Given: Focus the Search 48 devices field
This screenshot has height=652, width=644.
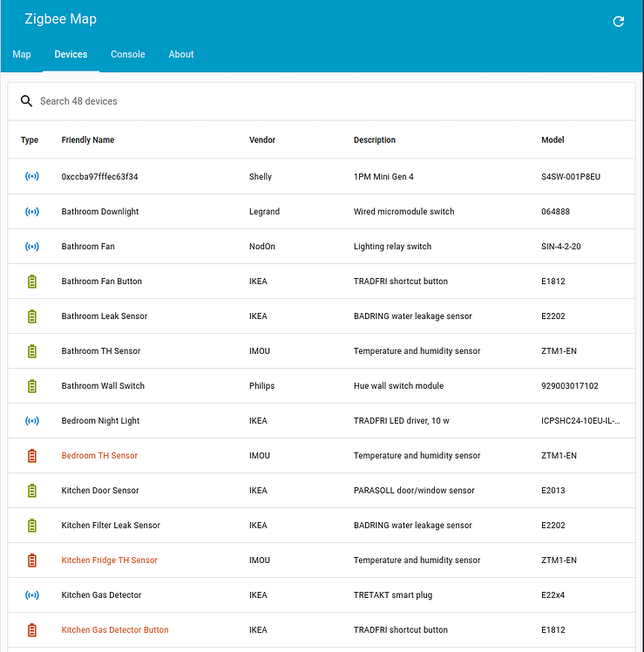Looking at the screenshot, I should pos(322,101).
